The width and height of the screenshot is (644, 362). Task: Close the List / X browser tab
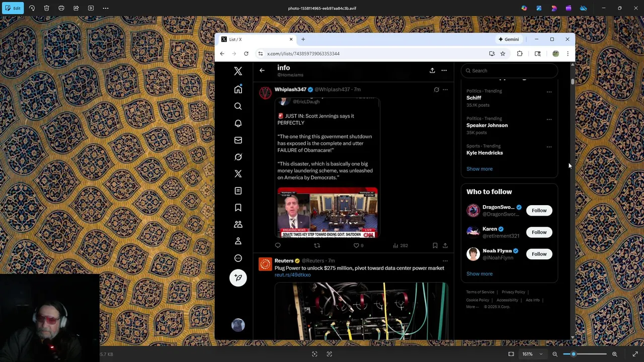(291, 39)
